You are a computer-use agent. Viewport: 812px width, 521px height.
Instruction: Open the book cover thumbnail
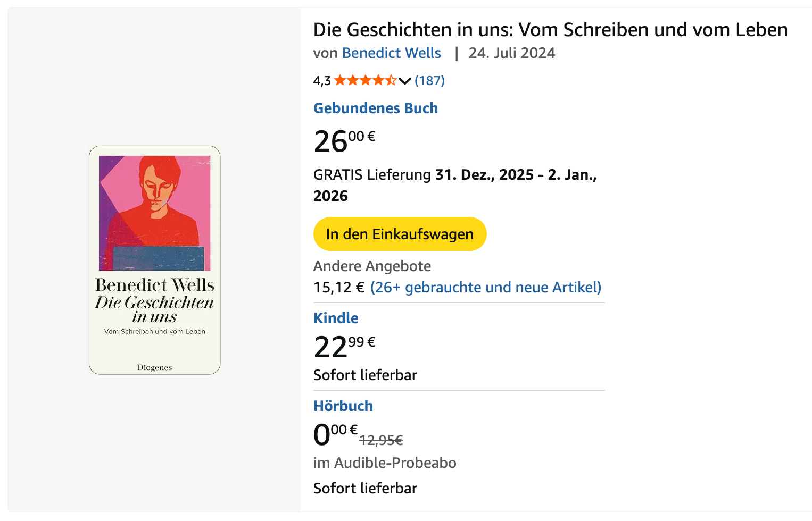(x=155, y=260)
